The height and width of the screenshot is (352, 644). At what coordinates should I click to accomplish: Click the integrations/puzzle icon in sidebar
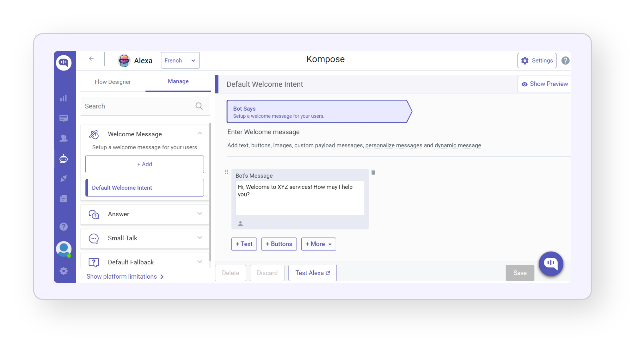pos(64,179)
